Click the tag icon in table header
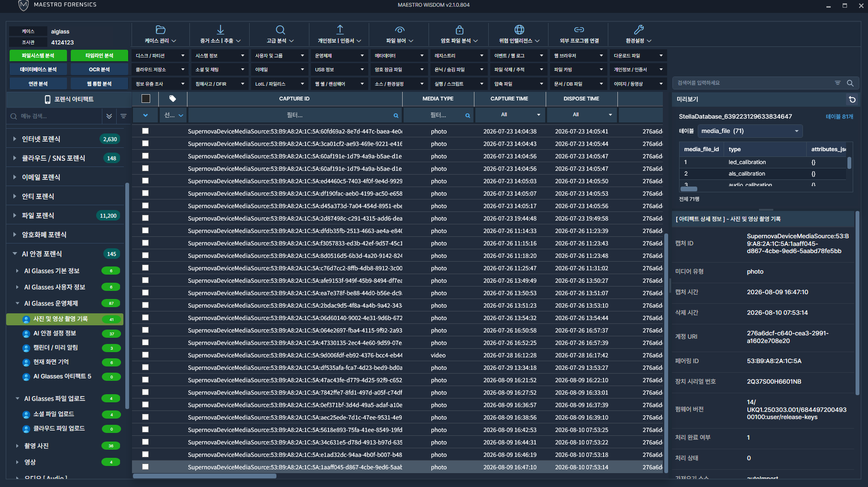This screenshot has width=868, height=487. coord(173,99)
